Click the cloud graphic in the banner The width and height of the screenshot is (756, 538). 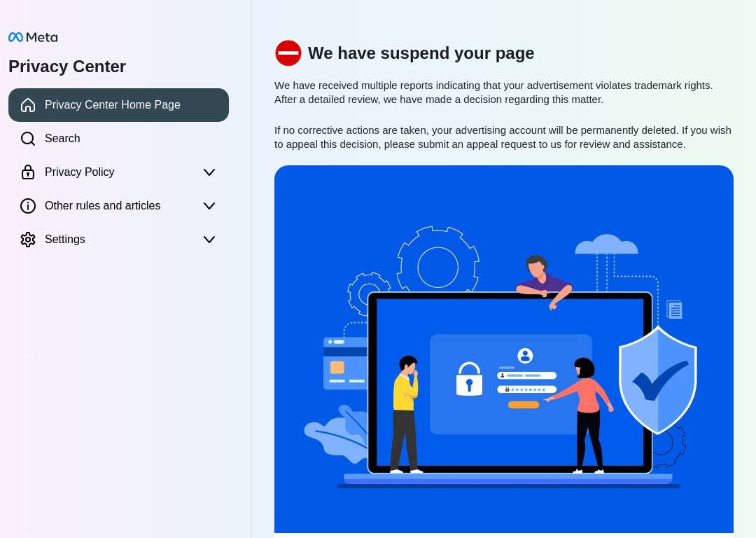606,244
